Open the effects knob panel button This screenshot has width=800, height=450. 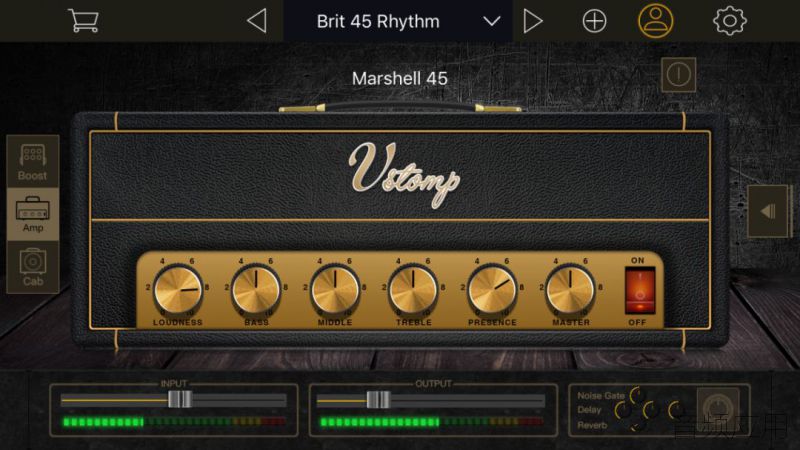[718, 409]
